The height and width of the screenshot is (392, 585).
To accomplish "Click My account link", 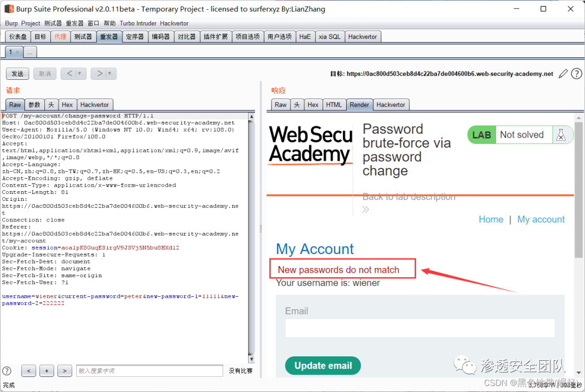I will tap(541, 219).
